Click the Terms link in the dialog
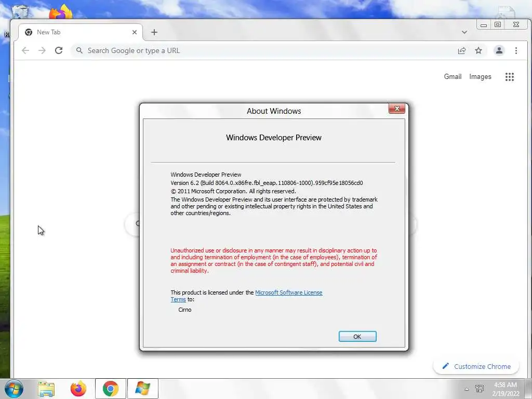 tap(178, 300)
